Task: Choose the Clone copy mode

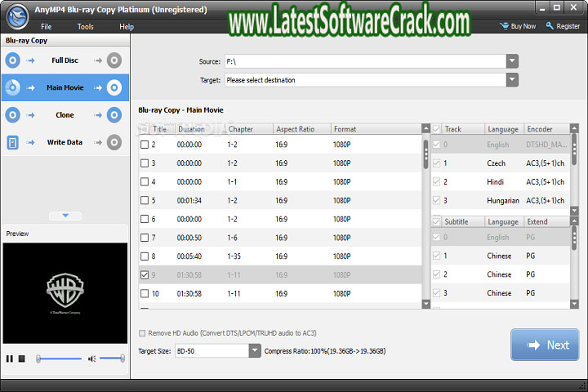Action: click(x=65, y=115)
